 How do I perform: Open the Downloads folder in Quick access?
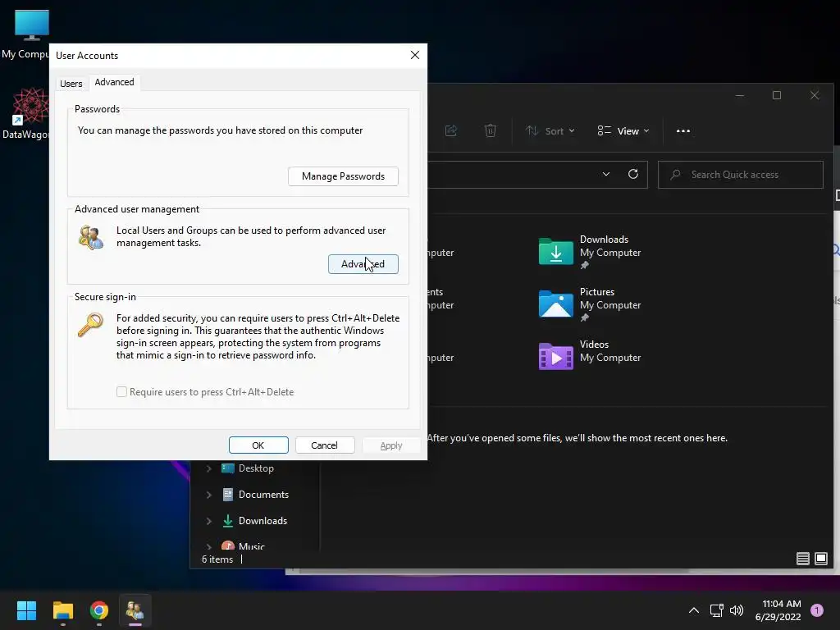pos(589,252)
